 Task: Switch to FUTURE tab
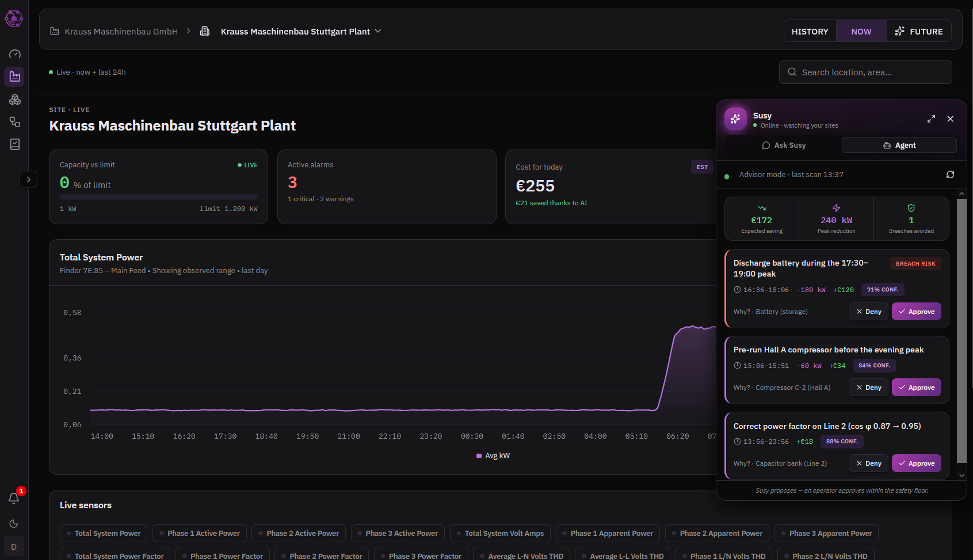click(x=919, y=32)
